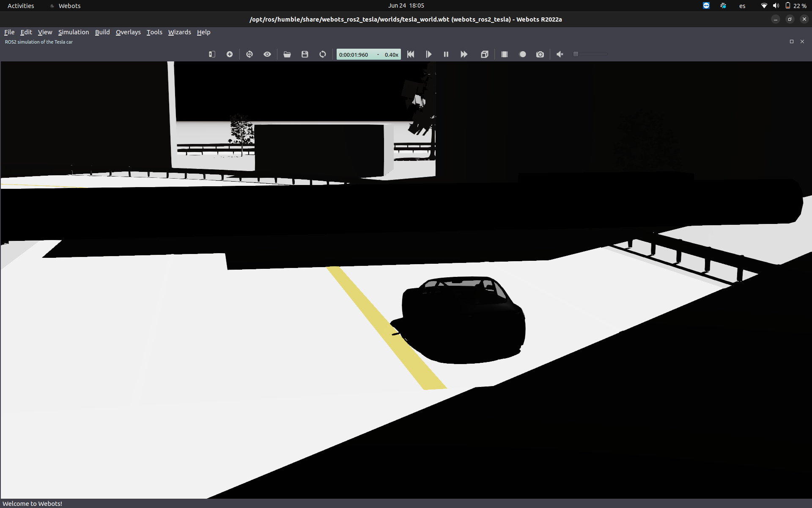This screenshot has width=812, height=508.
Task: Open the Simulation menu
Action: 73,32
